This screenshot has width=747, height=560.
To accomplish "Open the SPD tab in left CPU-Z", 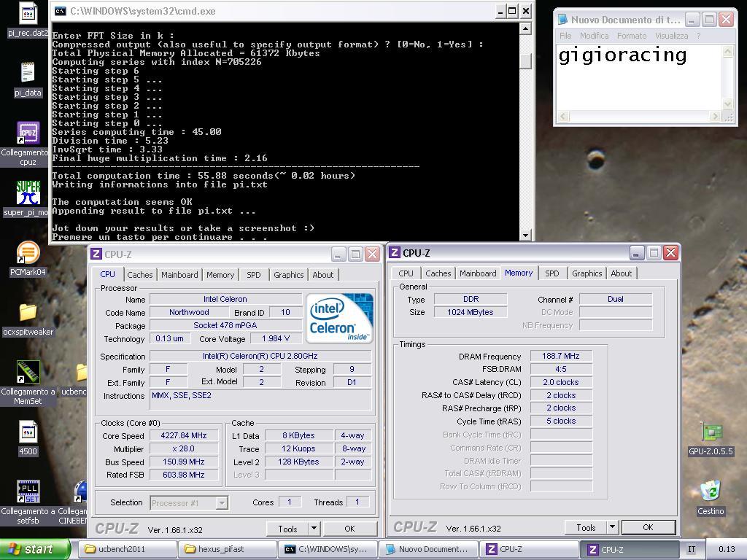I will 253,275.
